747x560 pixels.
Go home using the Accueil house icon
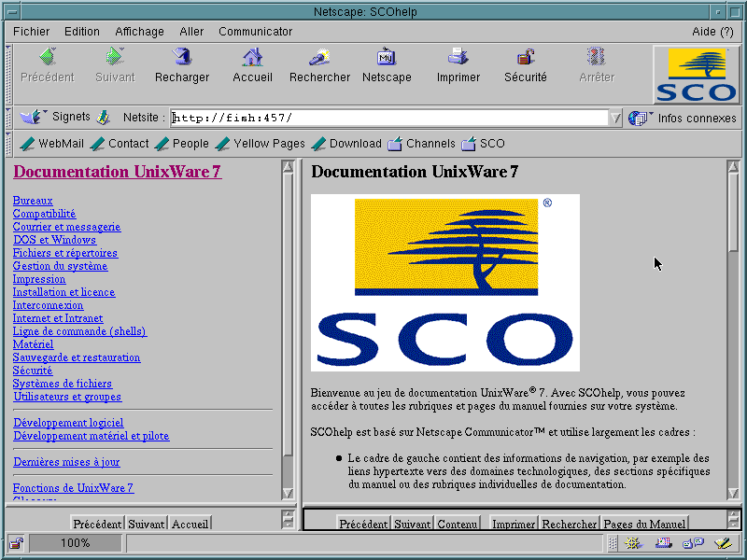pos(252,57)
